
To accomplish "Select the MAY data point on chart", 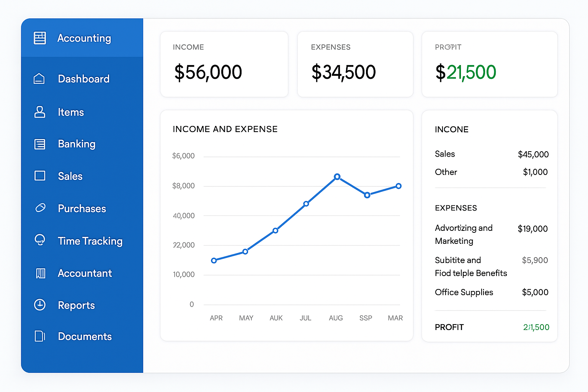I will pyautogui.click(x=245, y=252).
